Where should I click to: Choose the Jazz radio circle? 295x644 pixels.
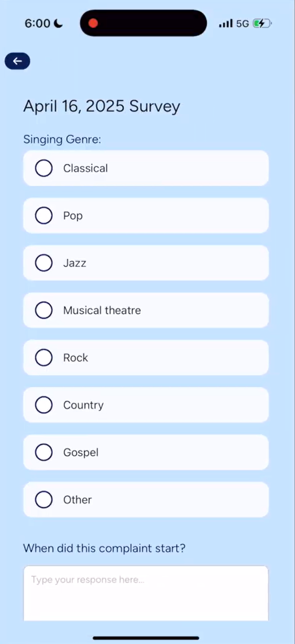(x=44, y=263)
